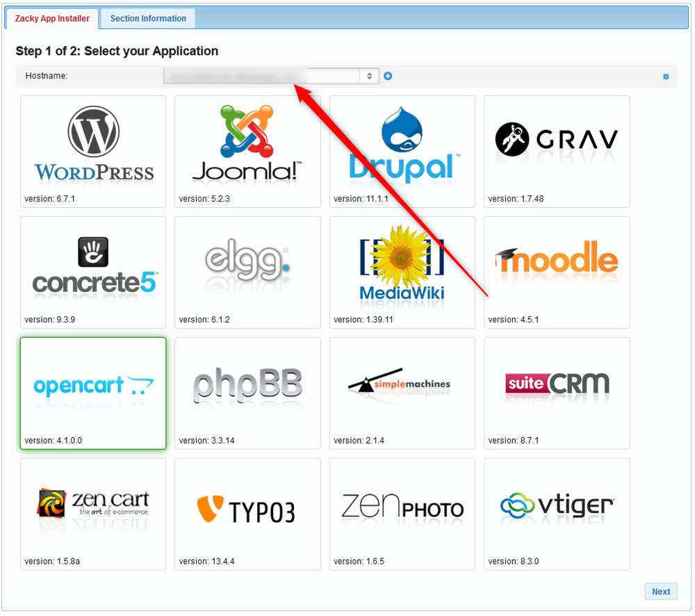Click the currently selected OpenCart tile
This screenshot has height=616, width=695.
92,393
